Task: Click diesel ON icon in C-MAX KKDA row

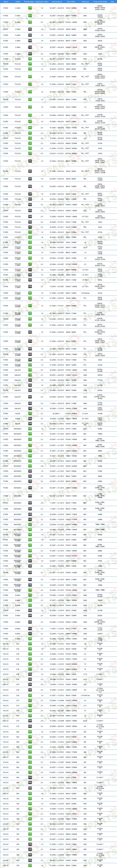Action: [30, 41]
